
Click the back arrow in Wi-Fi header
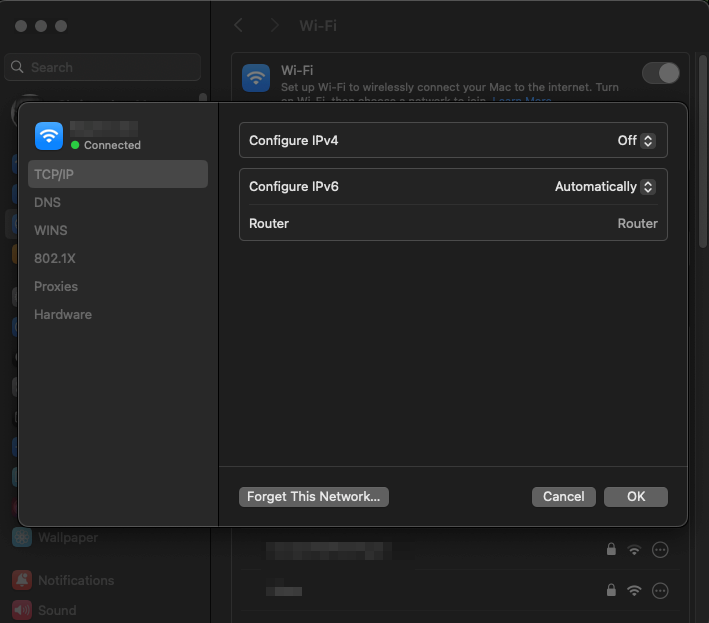point(238,25)
